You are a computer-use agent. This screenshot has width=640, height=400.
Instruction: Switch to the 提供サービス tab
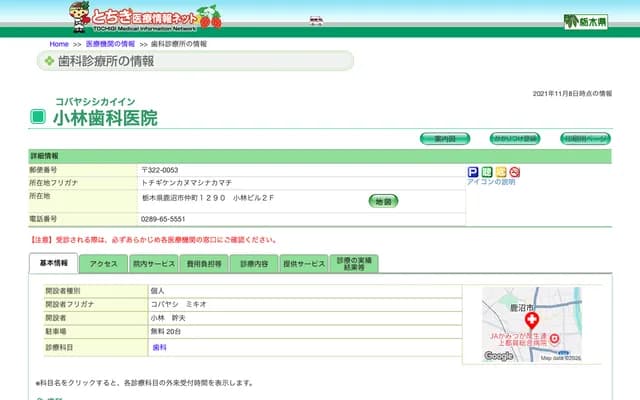click(x=304, y=264)
